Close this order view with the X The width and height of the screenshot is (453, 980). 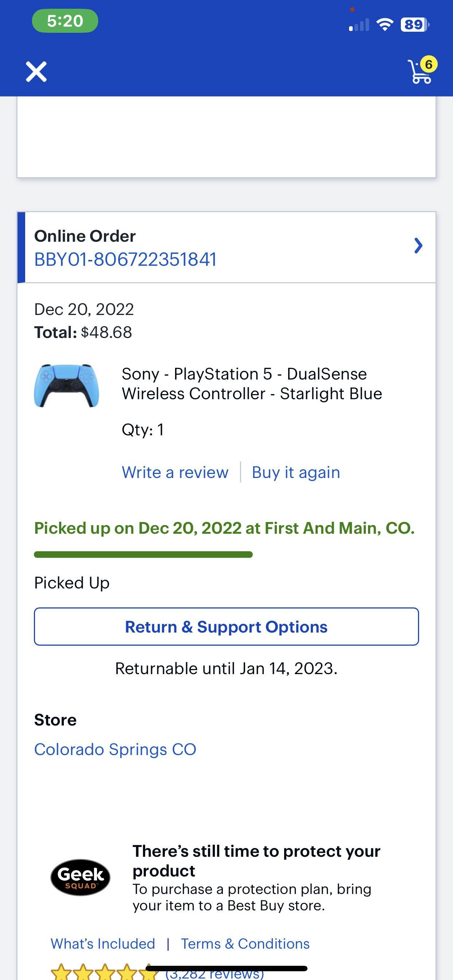click(35, 71)
